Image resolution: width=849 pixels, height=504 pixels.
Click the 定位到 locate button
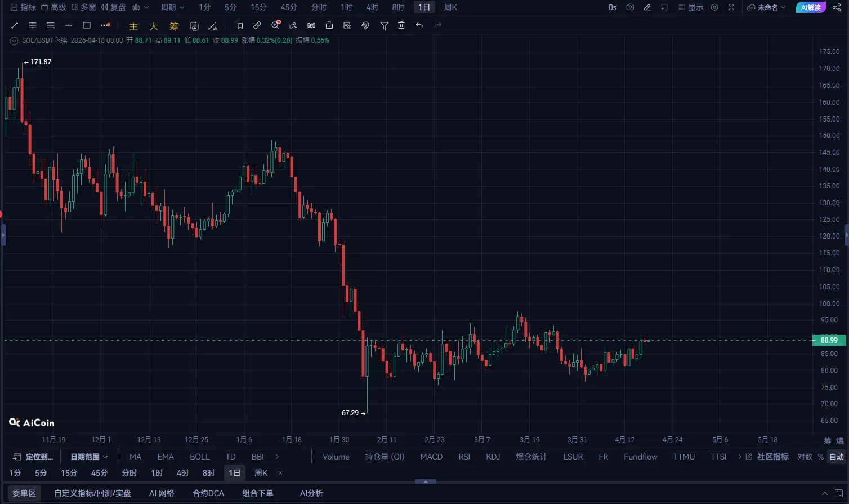click(33, 457)
